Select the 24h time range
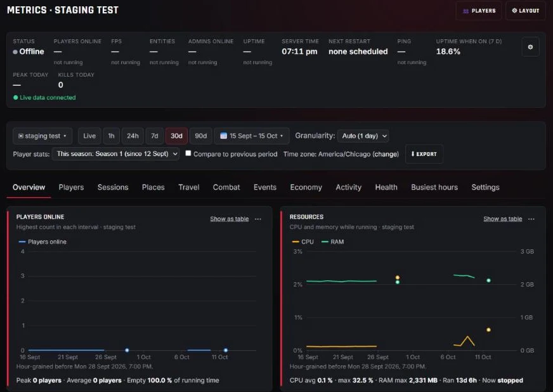Screen dimensions: 553x392 click(x=133, y=136)
